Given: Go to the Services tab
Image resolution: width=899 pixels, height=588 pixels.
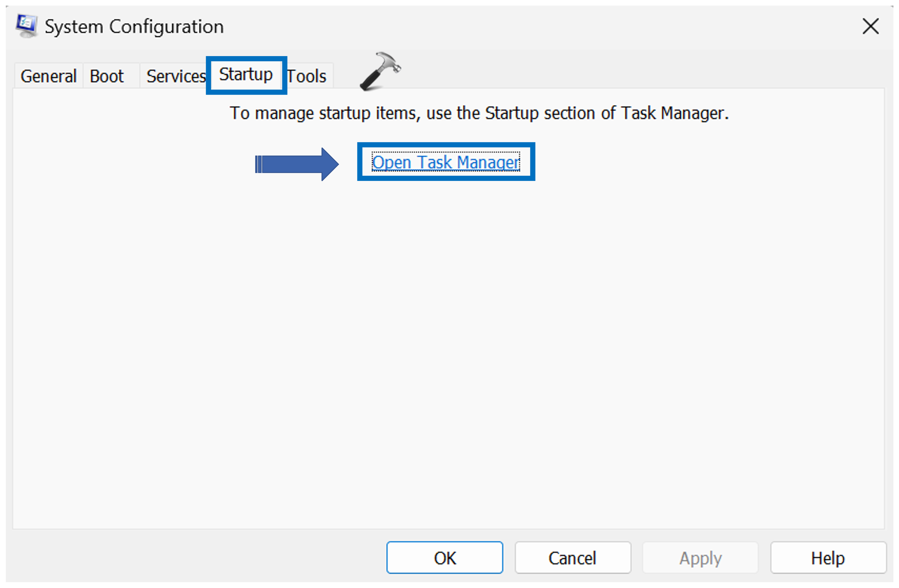Looking at the screenshot, I should tap(175, 76).
